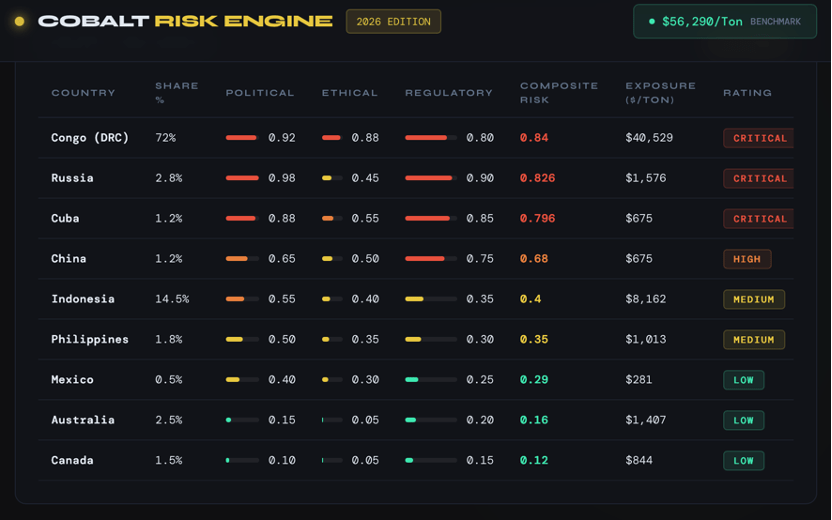Click the High rating badge for China
832x520 pixels.
click(747, 259)
